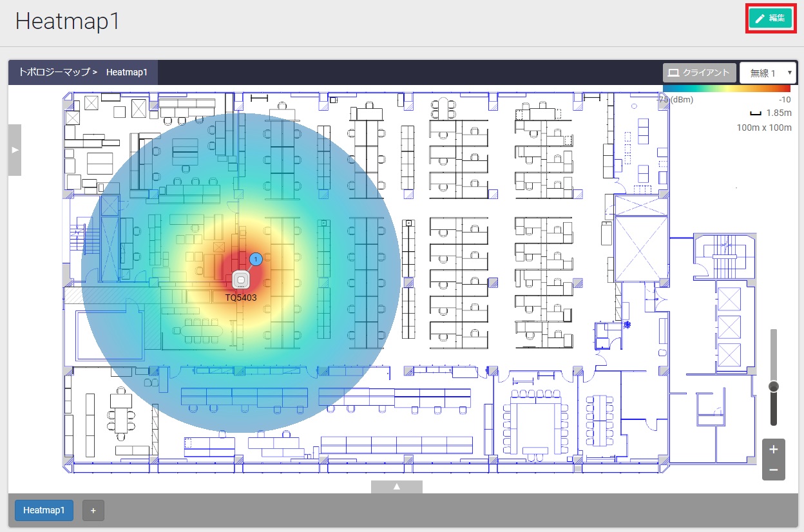Viewport: 804px width, 532px height.
Task: Click the zoom slider handle
Action: click(774, 386)
